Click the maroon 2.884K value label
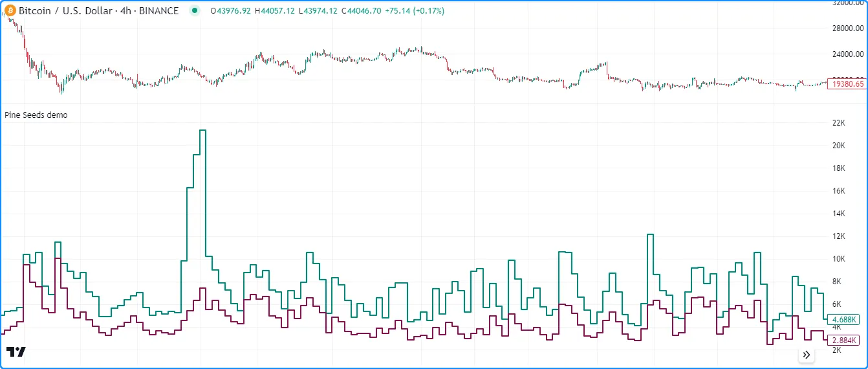868x369 pixels. 844,340
